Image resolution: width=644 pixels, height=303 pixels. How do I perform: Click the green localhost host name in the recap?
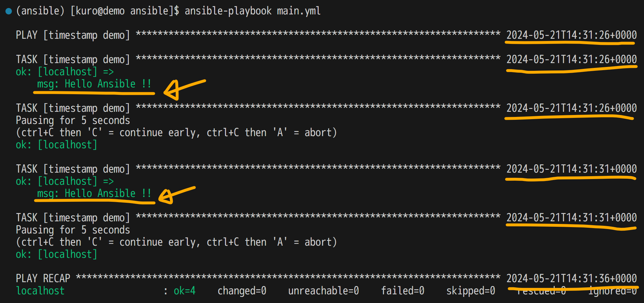point(40,291)
